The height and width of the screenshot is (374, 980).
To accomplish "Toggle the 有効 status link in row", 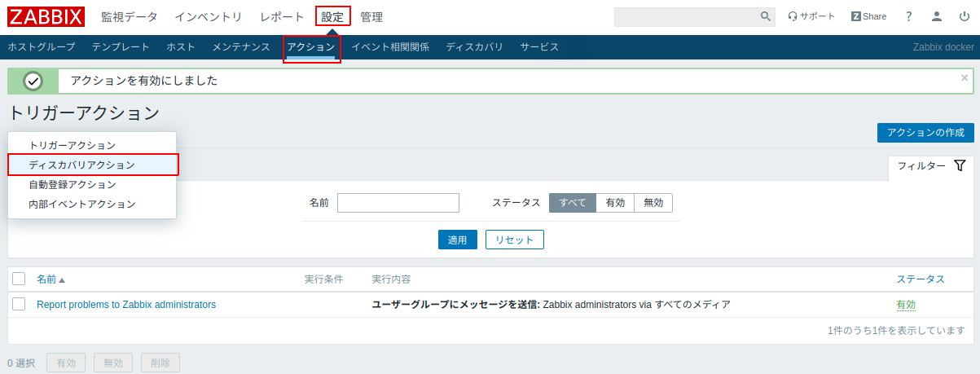I will [x=906, y=305].
